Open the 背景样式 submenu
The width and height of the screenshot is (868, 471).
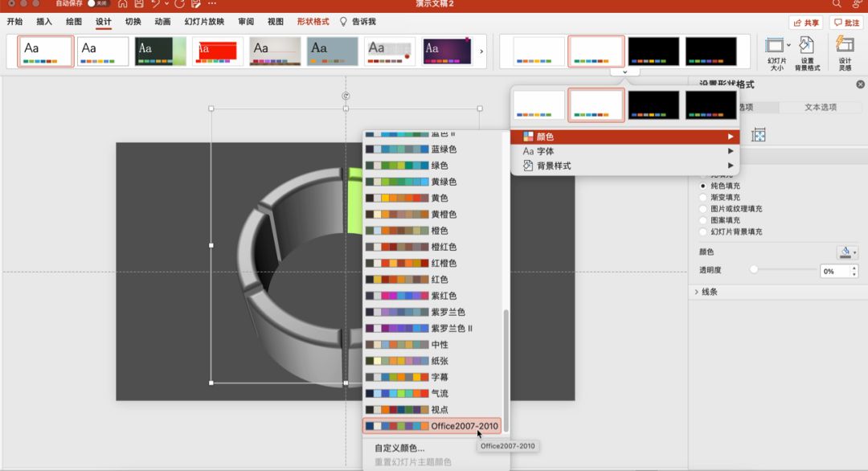click(x=625, y=166)
